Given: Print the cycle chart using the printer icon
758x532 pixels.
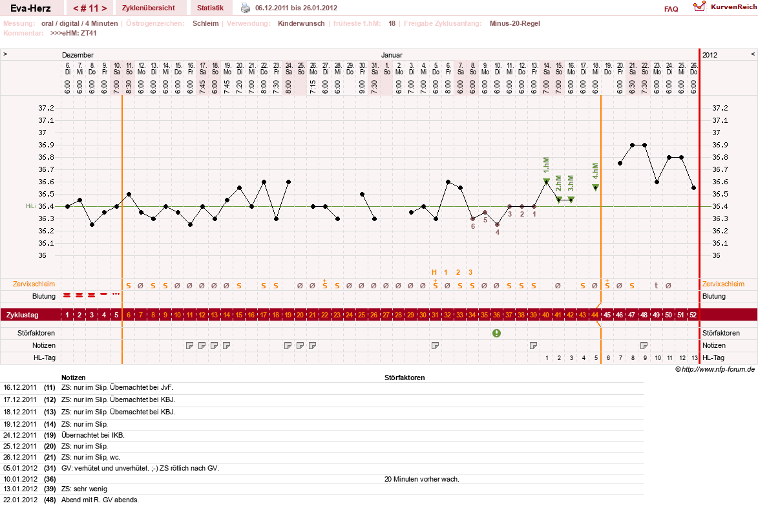Looking at the screenshot, I should (246, 8).
